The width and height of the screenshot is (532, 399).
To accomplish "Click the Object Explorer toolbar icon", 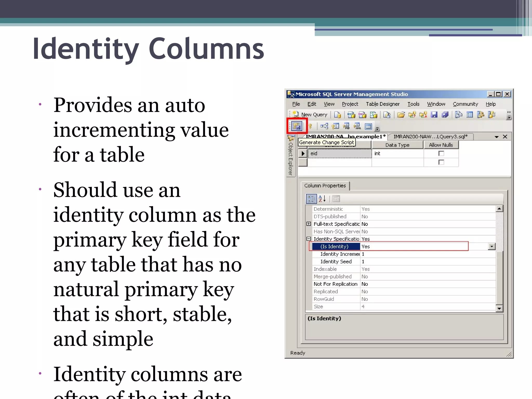I will 481,115.
